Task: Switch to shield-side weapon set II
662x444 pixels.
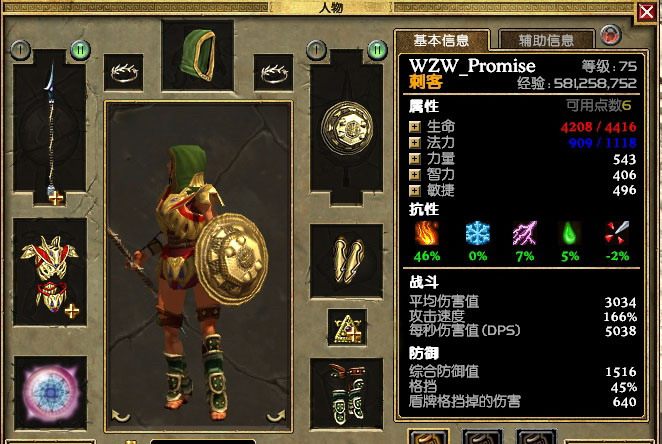Action: pyautogui.click(x=377, y=50)
